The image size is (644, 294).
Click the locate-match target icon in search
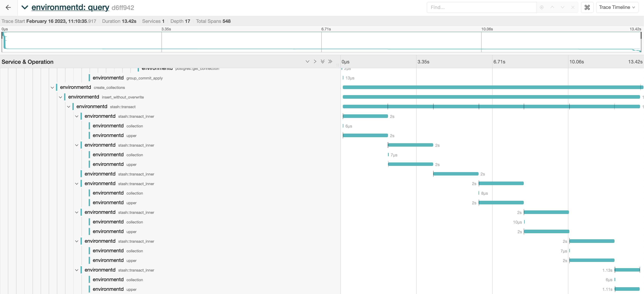click(x=542, y=8)
